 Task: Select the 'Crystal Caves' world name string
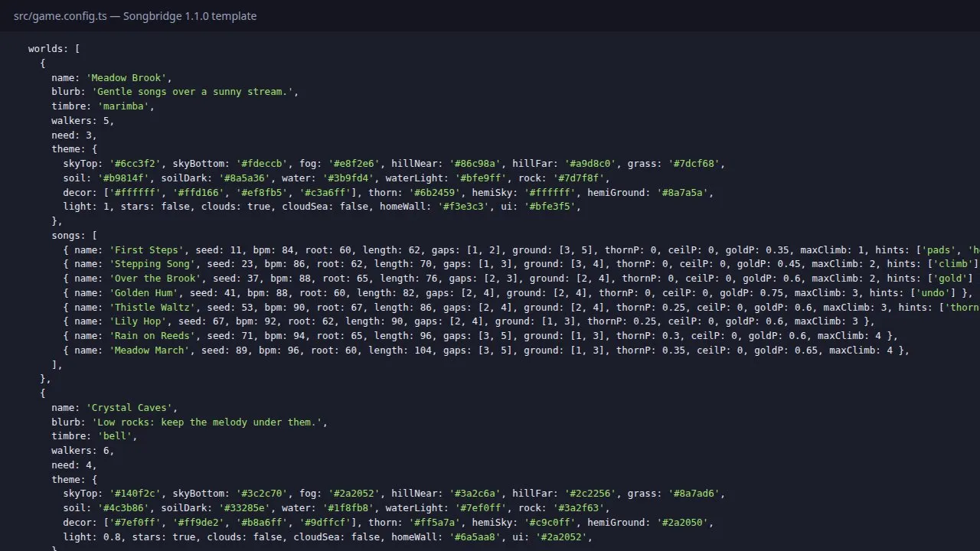pyautogui.click(x=129, y=408)
